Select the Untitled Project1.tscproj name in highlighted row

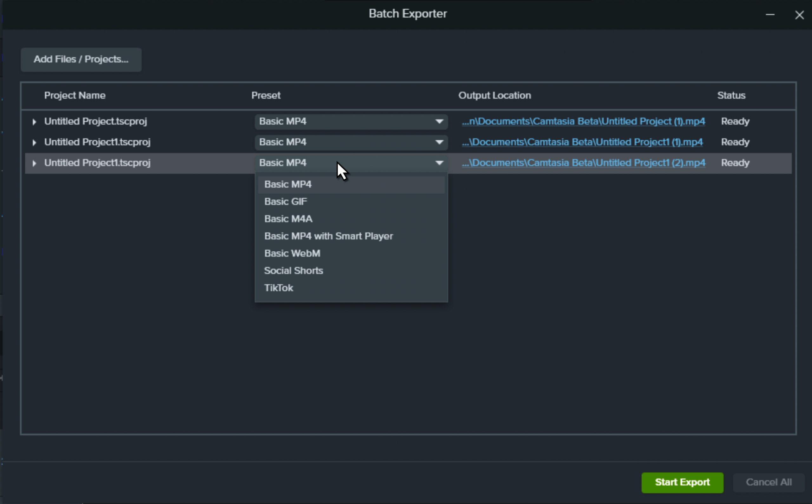pyautogui.click(x=97, y=163)
